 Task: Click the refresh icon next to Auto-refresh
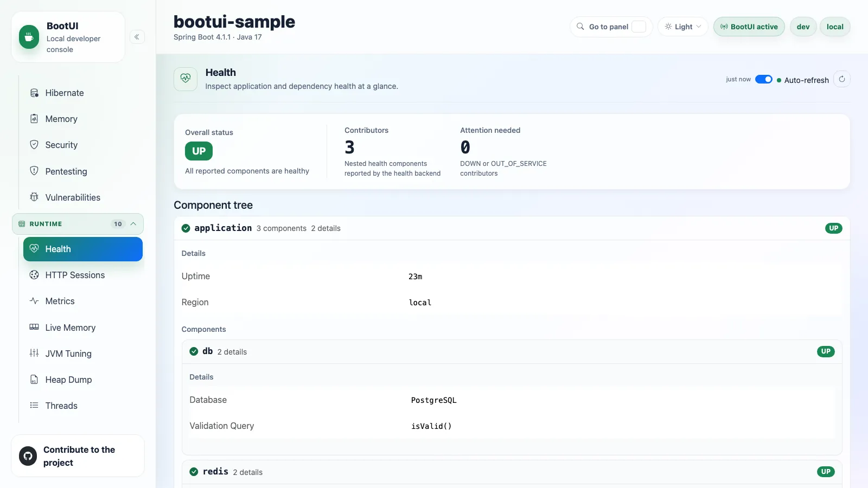[842, 79]
